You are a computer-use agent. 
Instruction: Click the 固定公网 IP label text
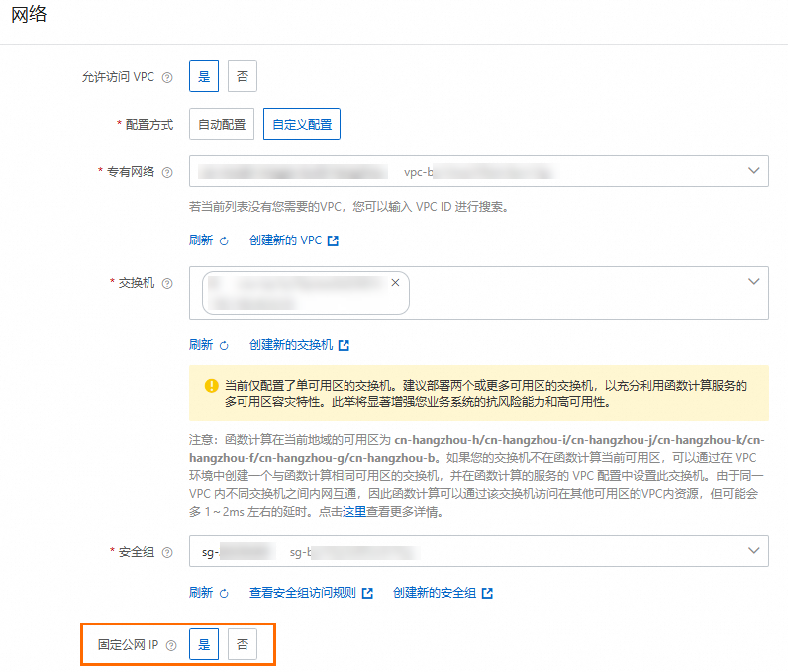click(x=128, y=645)
